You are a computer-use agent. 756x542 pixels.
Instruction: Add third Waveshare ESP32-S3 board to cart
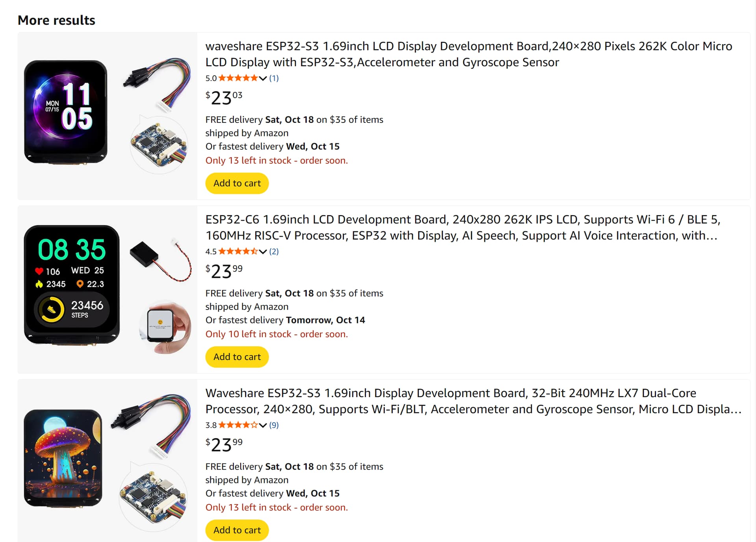[x=237, y=530]
